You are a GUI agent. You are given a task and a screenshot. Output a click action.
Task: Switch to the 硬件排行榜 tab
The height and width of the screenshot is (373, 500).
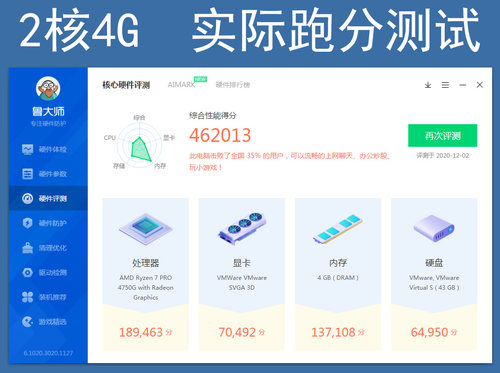(233, 85)
